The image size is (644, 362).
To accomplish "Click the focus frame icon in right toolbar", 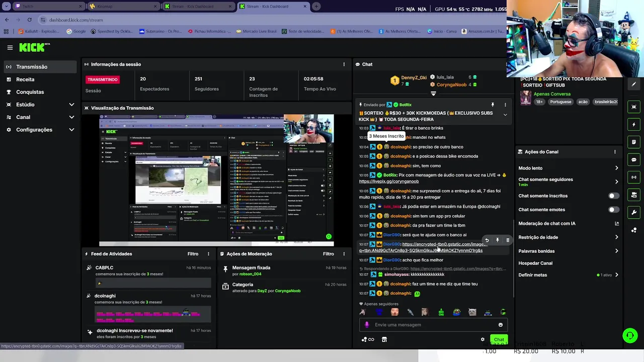I will coord(634,107).
